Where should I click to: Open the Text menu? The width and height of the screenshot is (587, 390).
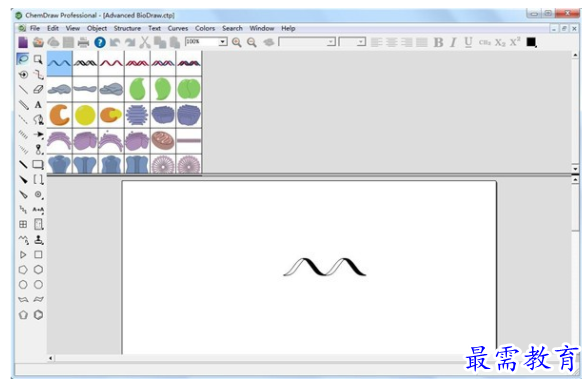[x=154, y=28]
